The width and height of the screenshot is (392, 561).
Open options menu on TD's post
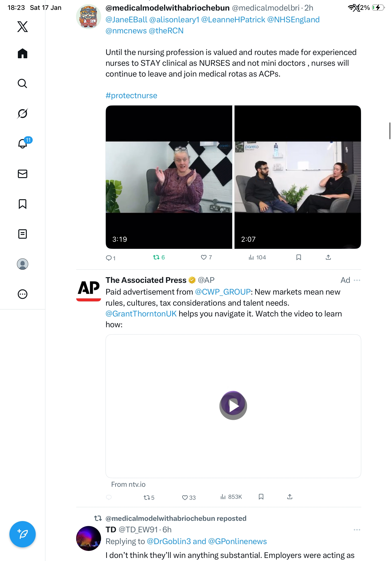[x=357, y=530]
